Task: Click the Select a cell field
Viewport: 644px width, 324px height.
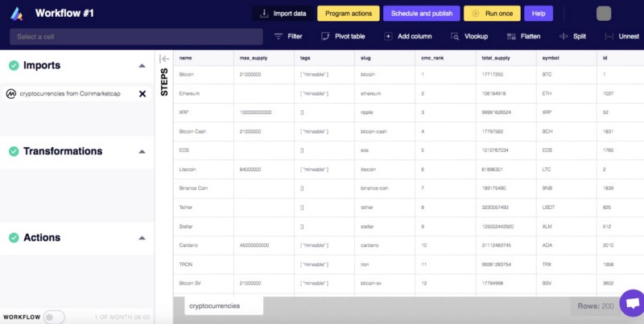Action: pos(136,36)
